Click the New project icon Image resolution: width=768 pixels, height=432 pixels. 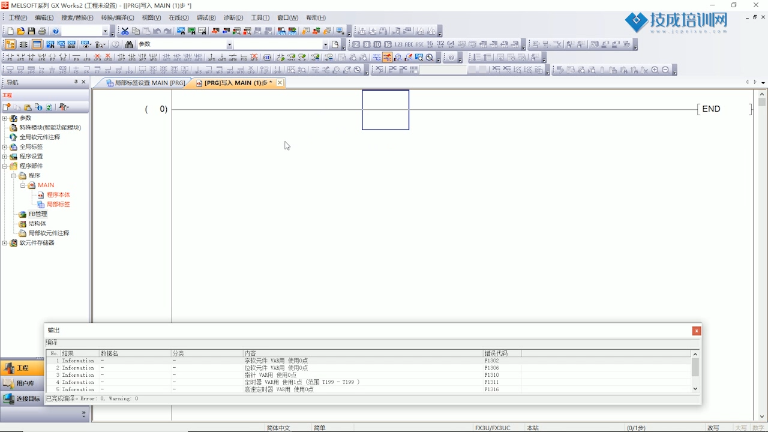pyautogui.click(x=9, y=32)
